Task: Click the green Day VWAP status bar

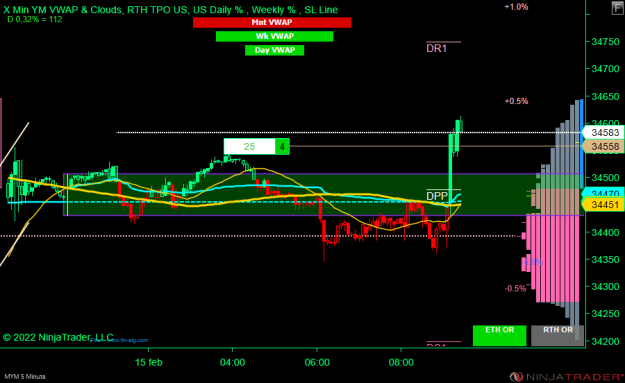Action: click(275, 50)
